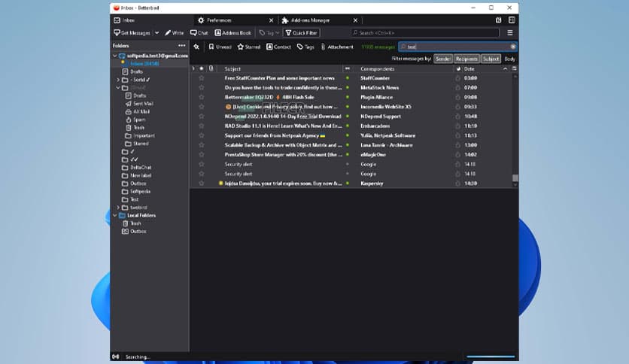Image resolution: width=629 pixels, height=364 pixels.
Task: Click the global Search Ctrl+K field
Action: (425, 33)
